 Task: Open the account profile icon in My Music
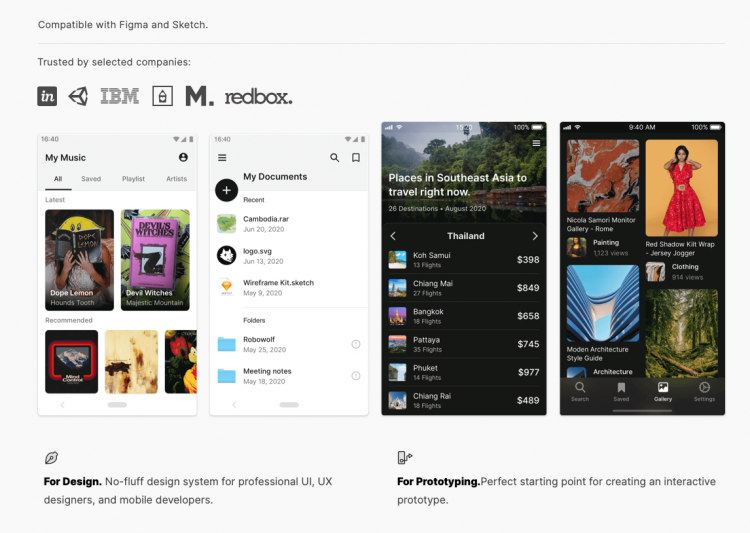click(x=183, y=158)
